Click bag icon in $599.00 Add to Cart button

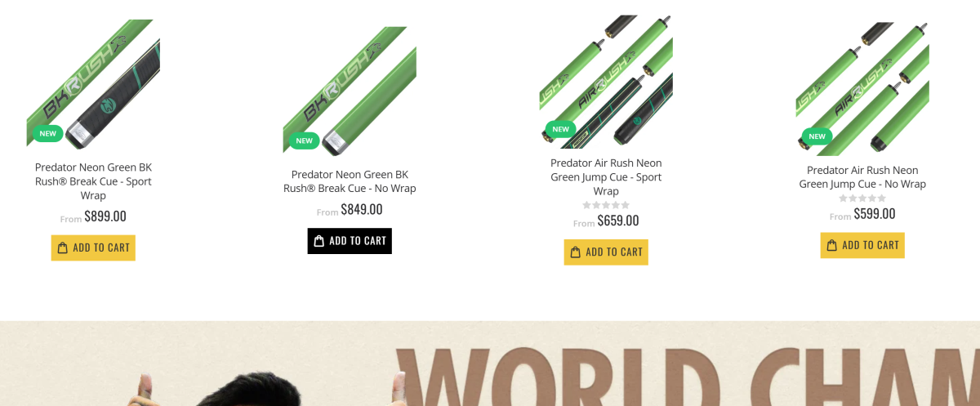pyautogui.click(x=832, y=244)
